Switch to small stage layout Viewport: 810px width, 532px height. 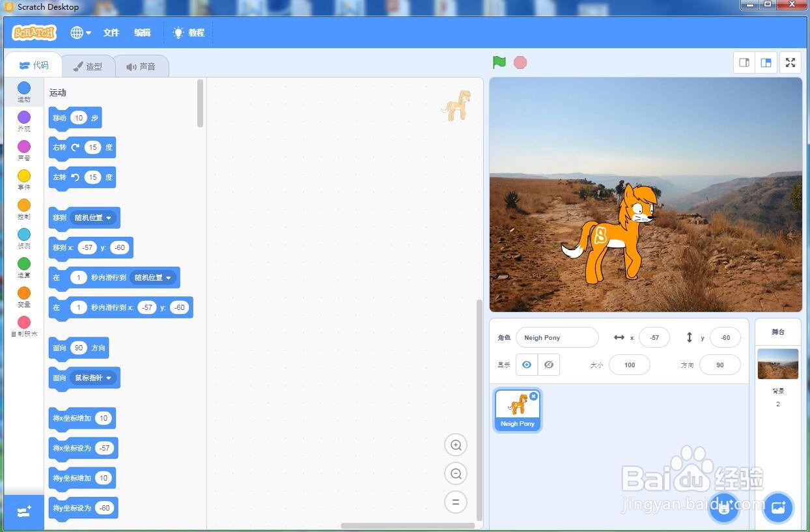point(744,63)
